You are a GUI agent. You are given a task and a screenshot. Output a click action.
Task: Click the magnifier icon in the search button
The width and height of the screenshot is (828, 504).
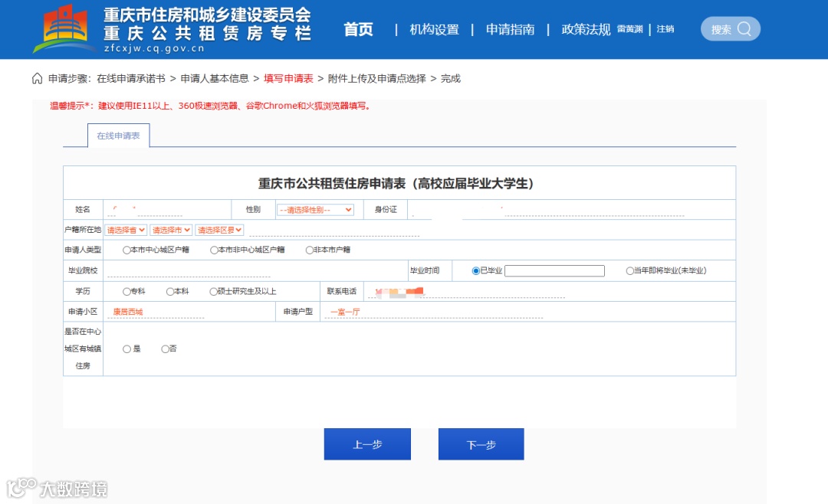pyautogui.click(x=744, y=29)
